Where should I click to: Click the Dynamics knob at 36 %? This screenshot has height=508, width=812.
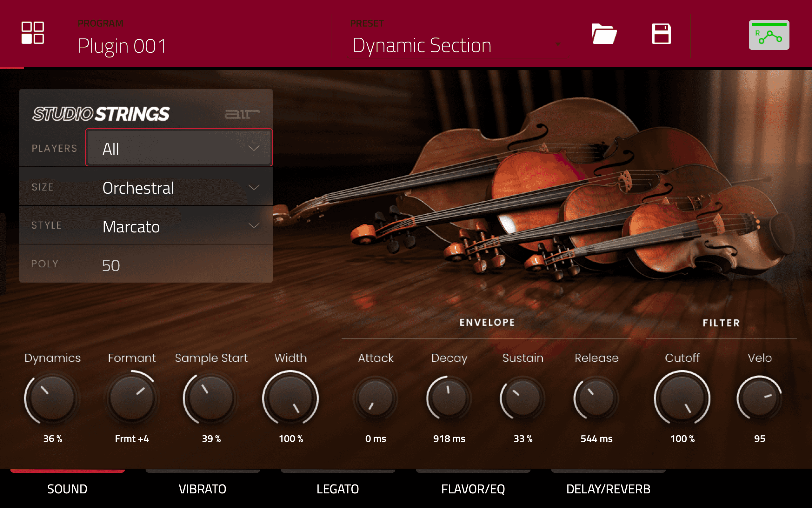tap(52, 398)
